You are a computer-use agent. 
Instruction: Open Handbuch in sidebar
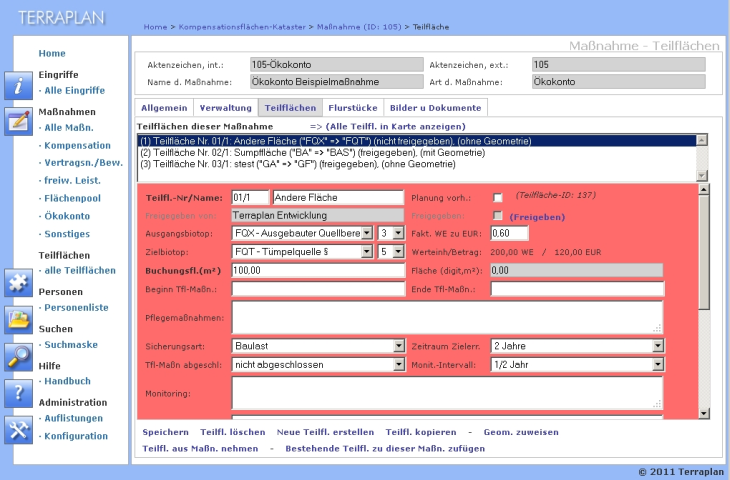tap(68, 381)
